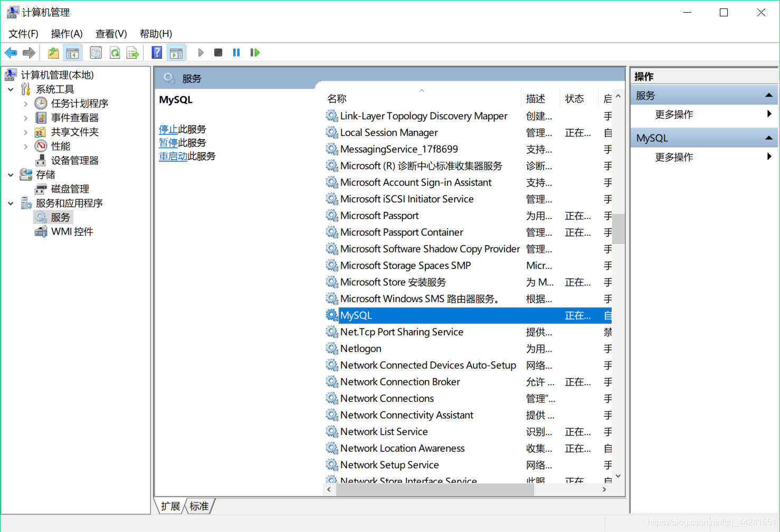Click the Pause service toolbar icon

[236, 53]
